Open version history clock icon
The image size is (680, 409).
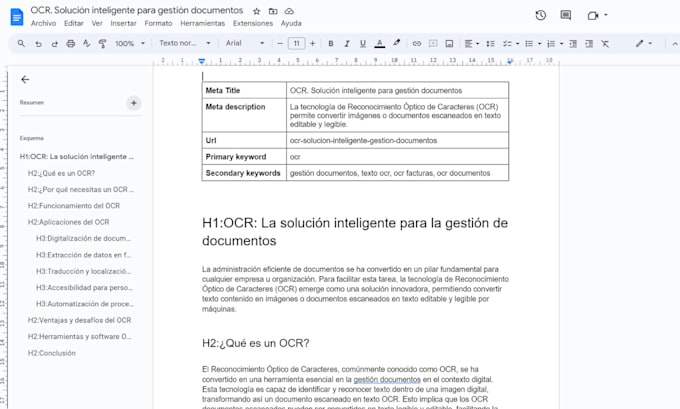(x=540, y=16)
